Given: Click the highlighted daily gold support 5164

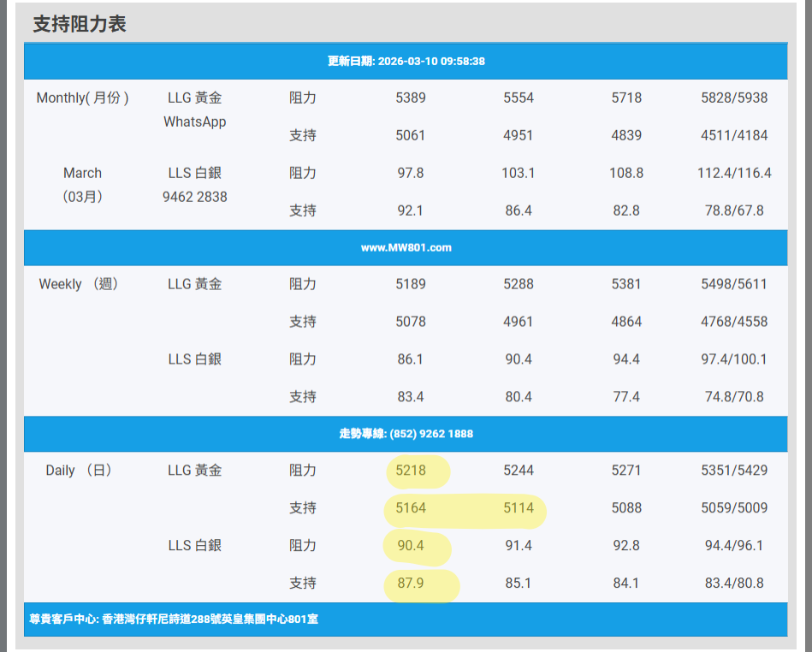Looking at the screenshot, I should [x=411, y=508].
